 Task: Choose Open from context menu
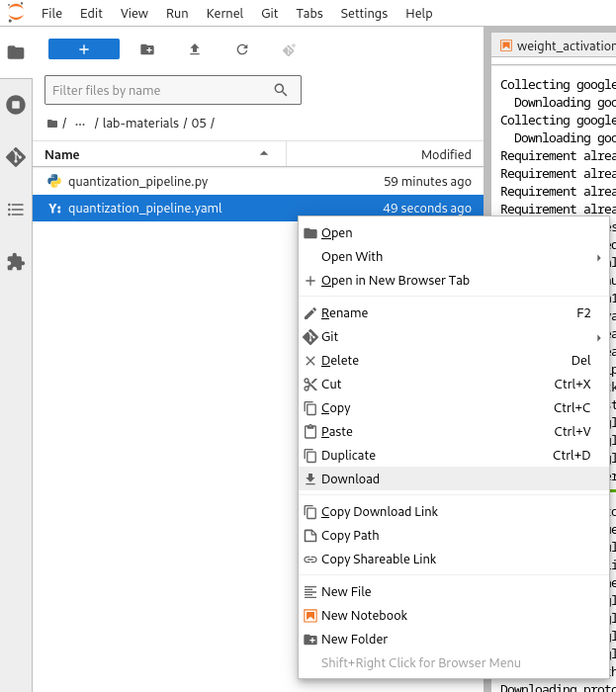[454, 233]
